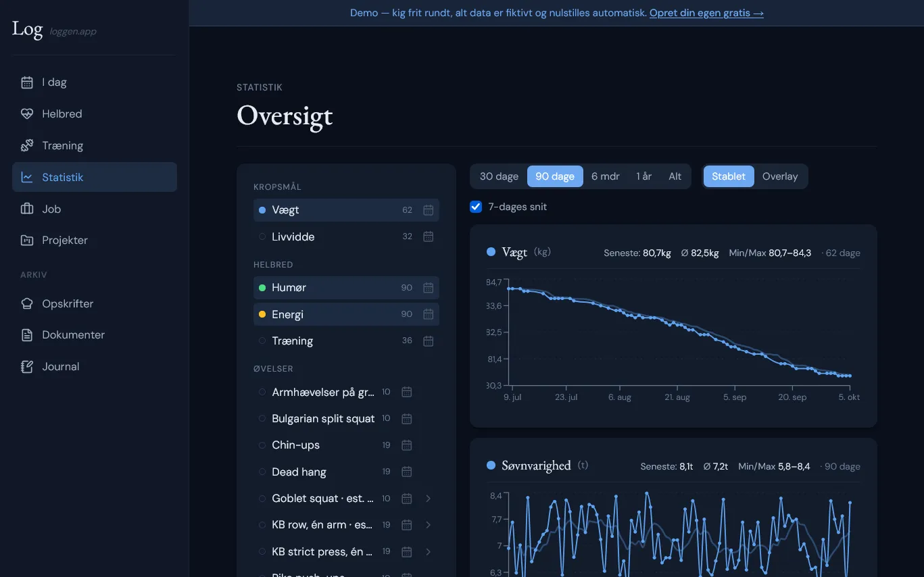The width and height of the screenshot is (924, 577).
Task: Select the Alt range tab
Action: (675, 176)
